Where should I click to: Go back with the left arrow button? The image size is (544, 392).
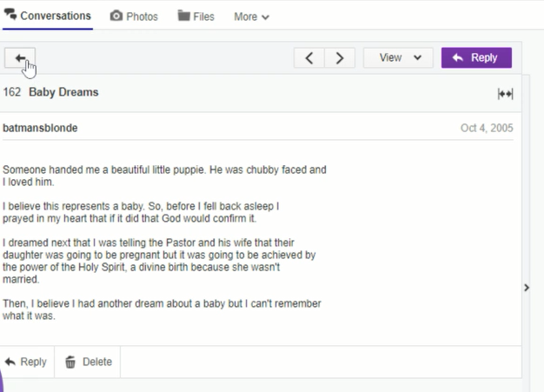pyautogui.click(x=20, y=58)
